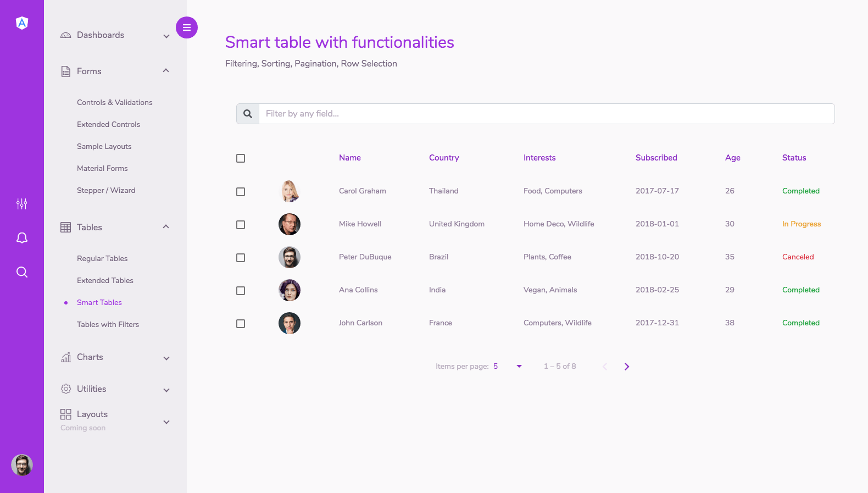Sort table by Name column
The width and height of the screenshot is (868, 493).
tap(350, 158)
